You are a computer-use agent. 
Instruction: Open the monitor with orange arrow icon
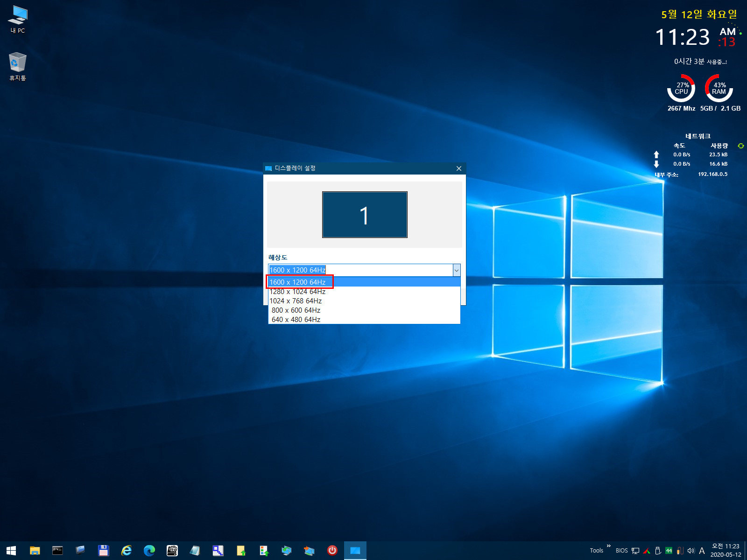(x=309, y=551)
